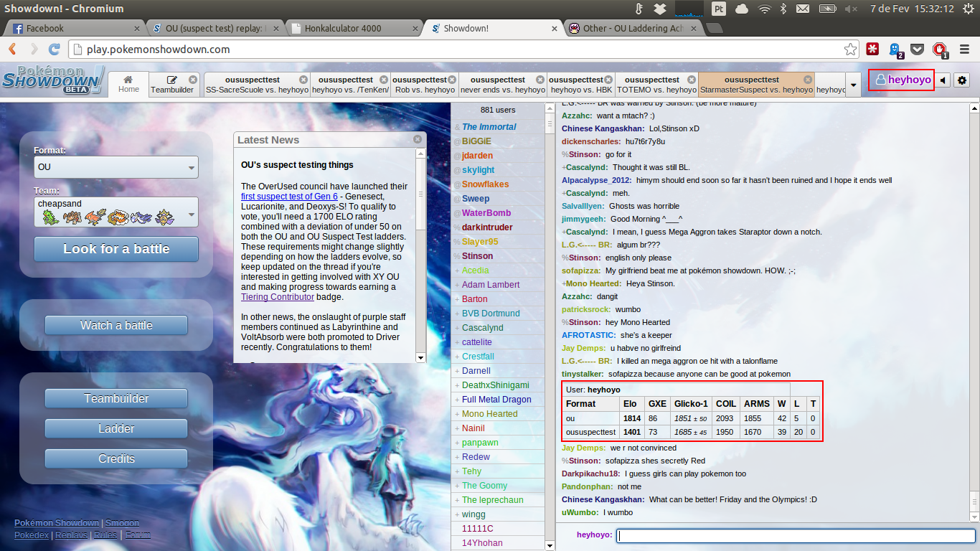Open the options gear icon
Viewport: 980px width, 551px height.
(x=962, y=80)
